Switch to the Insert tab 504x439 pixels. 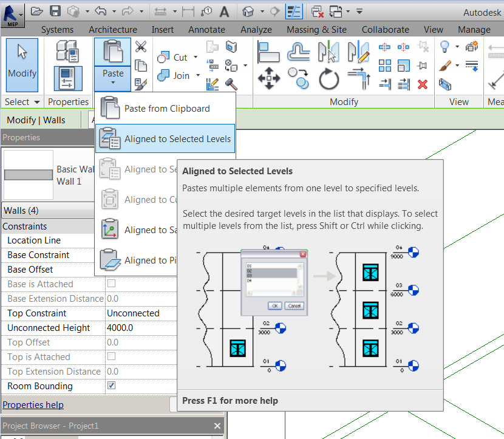(162, 30)
